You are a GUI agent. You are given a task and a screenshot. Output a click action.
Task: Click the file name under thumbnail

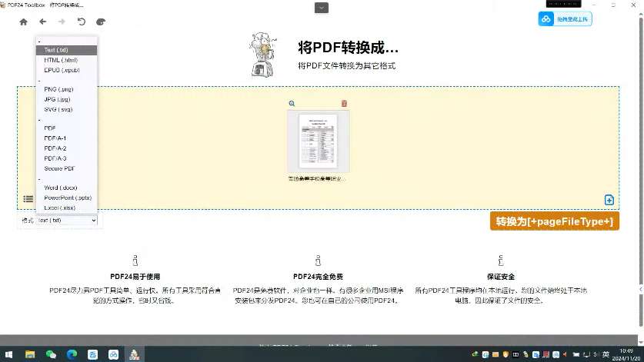click(315, 179)
